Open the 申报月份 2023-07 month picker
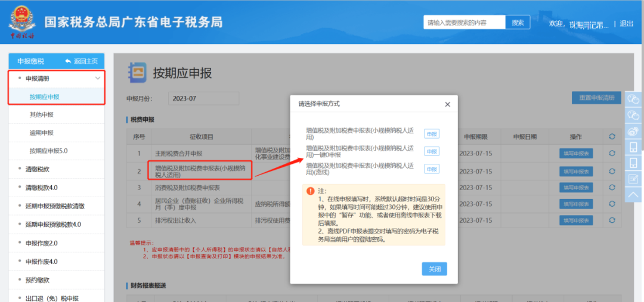The width and height of the screenshot is (644, 302). [203, 99]
